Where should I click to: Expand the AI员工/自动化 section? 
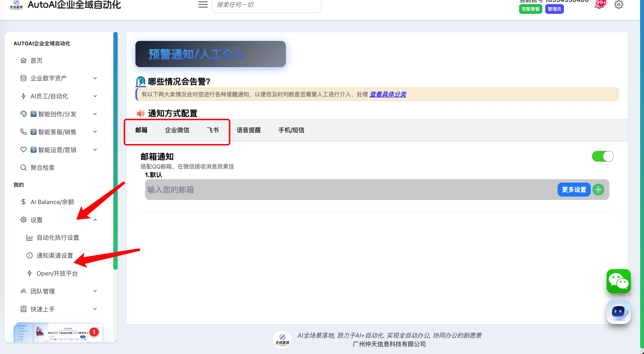pos(95,96)
